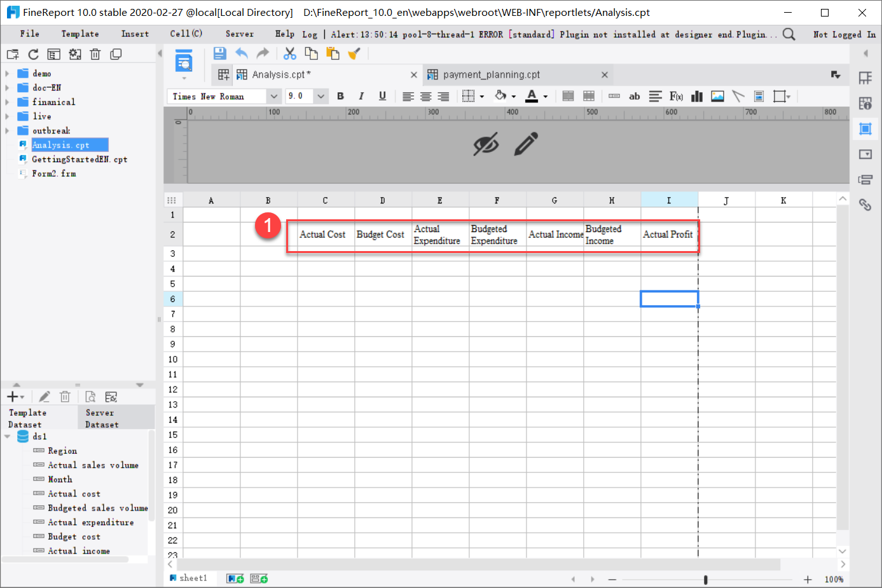Open the Template menu
The height and width of the screenshot is (588, 882).
(81, 33)
